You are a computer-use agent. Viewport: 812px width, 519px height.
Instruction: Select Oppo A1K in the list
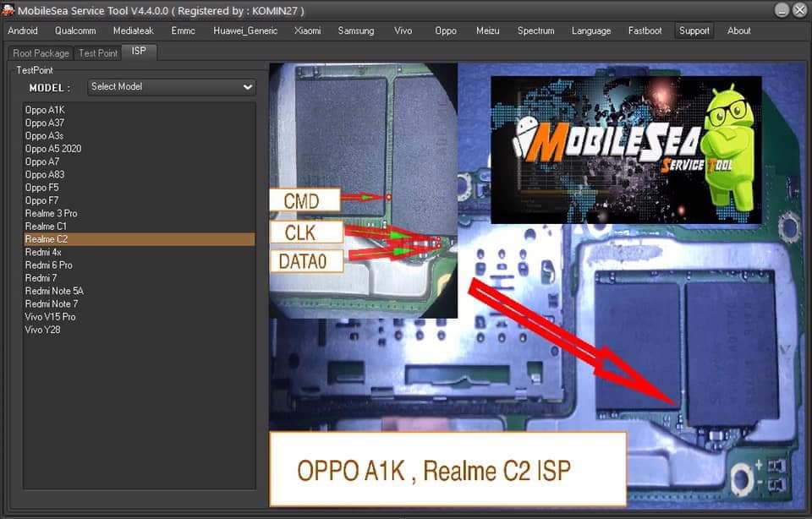139,110
